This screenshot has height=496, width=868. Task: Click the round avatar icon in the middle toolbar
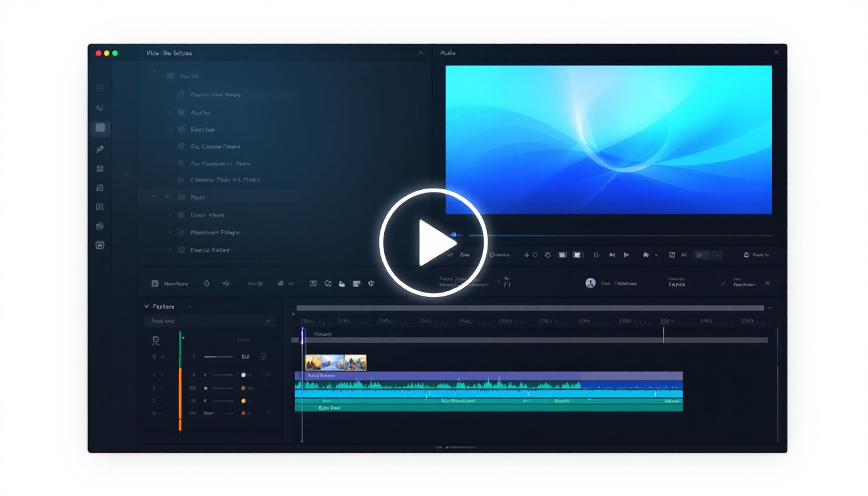[590, 283]
